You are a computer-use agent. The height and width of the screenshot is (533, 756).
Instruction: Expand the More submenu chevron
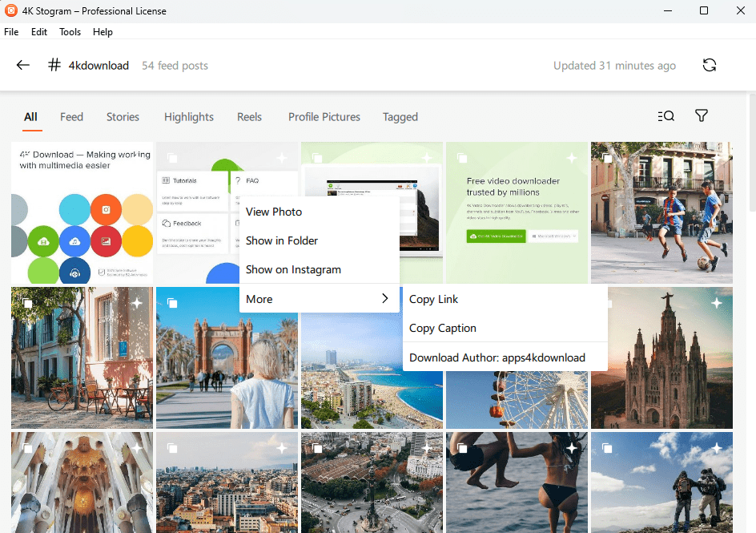(384, 299)
